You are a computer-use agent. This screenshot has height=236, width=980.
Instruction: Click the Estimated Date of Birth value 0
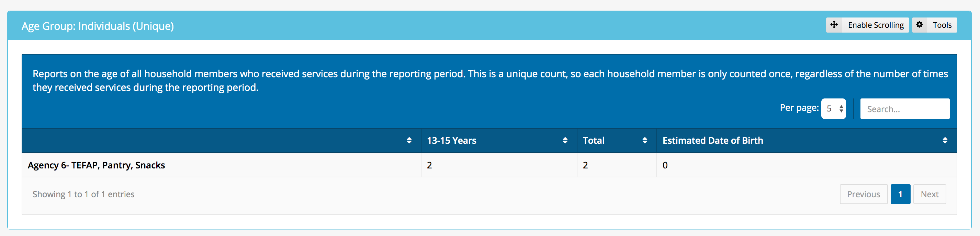pyautogui.click(x=665, y=165)
